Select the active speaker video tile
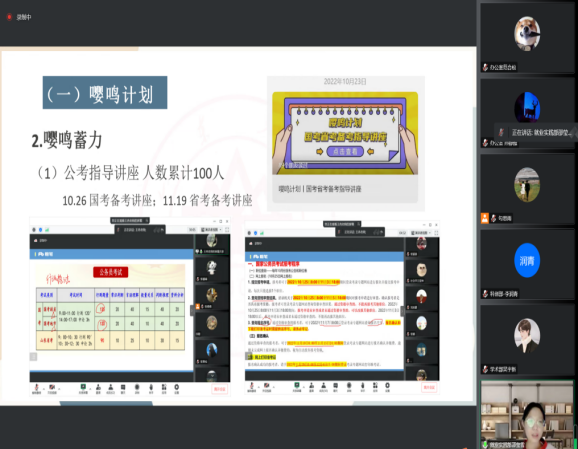578x449 pixels. (x=527, y=415)
